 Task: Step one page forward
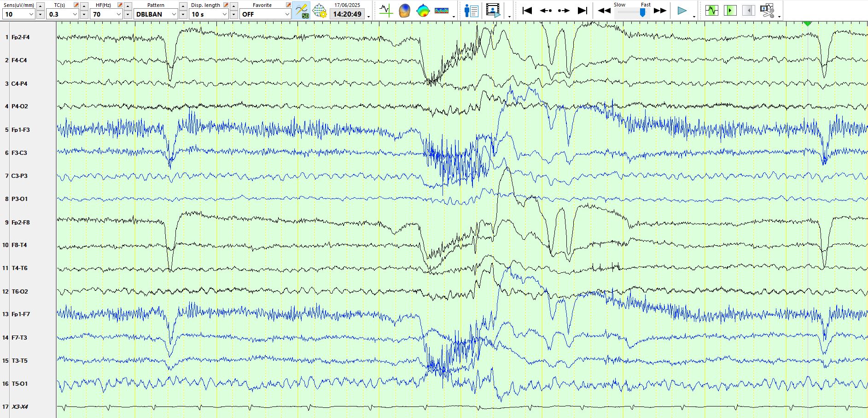point(564,10)
